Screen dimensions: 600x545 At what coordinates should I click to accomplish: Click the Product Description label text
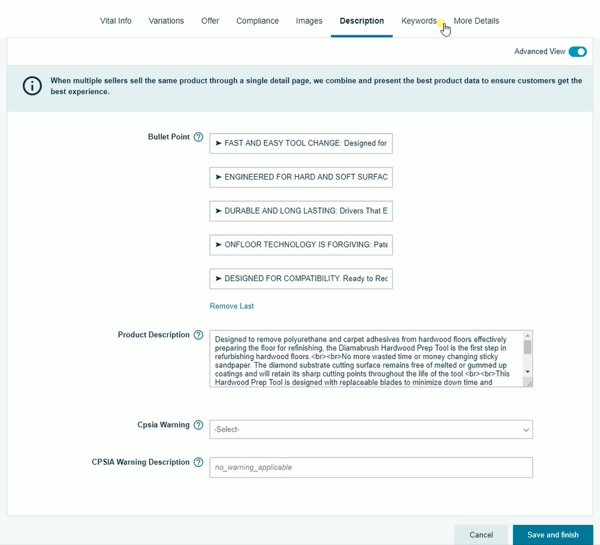153,335
